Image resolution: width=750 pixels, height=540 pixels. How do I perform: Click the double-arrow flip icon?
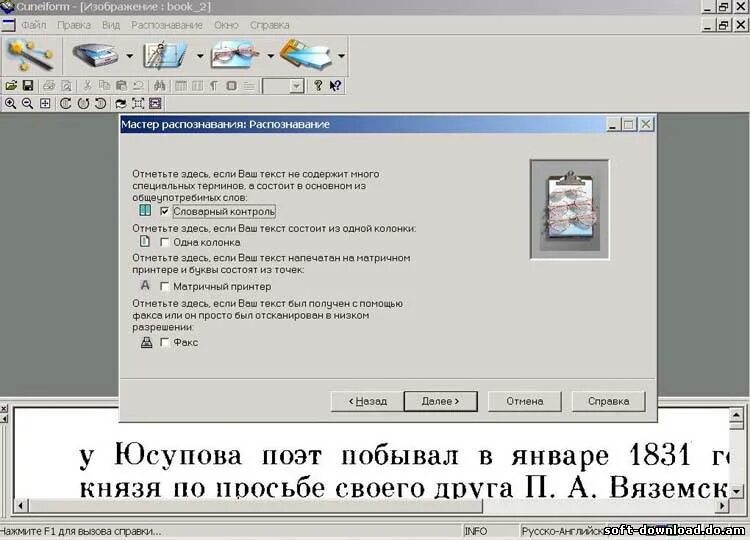pos(121,103)
